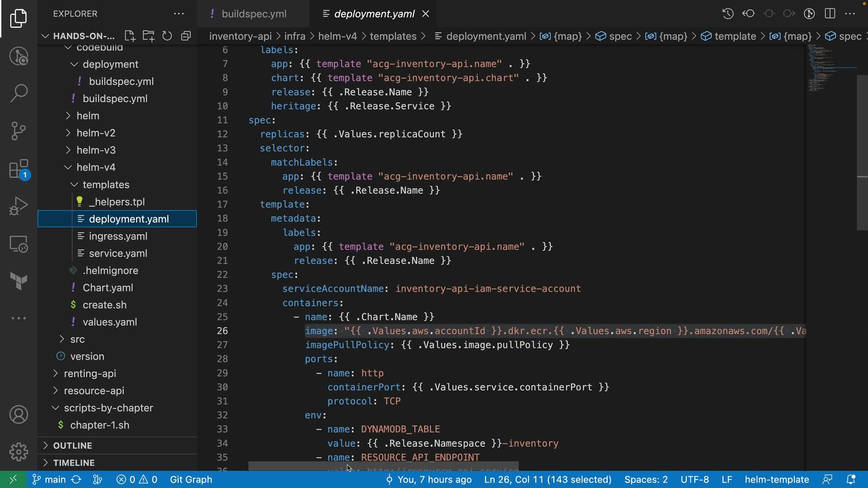This screenshot has width=868, height=488.
Task: Open the Remote Explorer view
Action: [19, 244]
